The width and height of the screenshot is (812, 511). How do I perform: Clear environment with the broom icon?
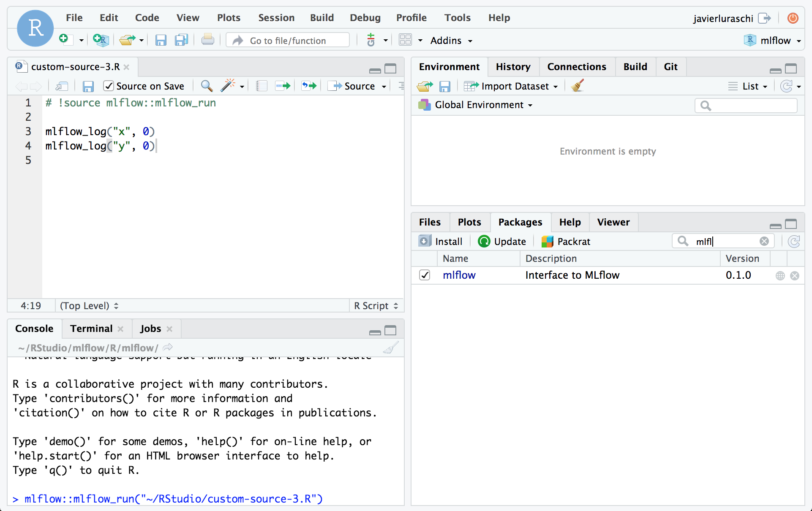pos(577,86)
